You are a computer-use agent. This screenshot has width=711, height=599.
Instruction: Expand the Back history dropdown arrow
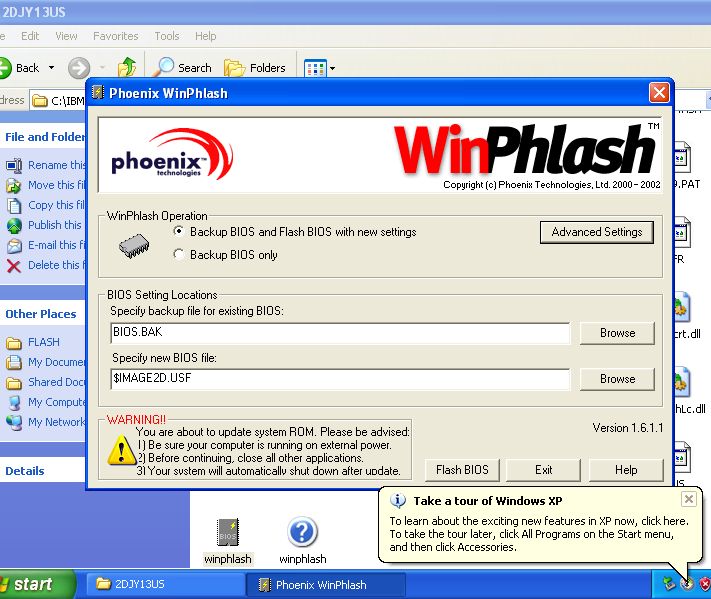coord(52,68)
